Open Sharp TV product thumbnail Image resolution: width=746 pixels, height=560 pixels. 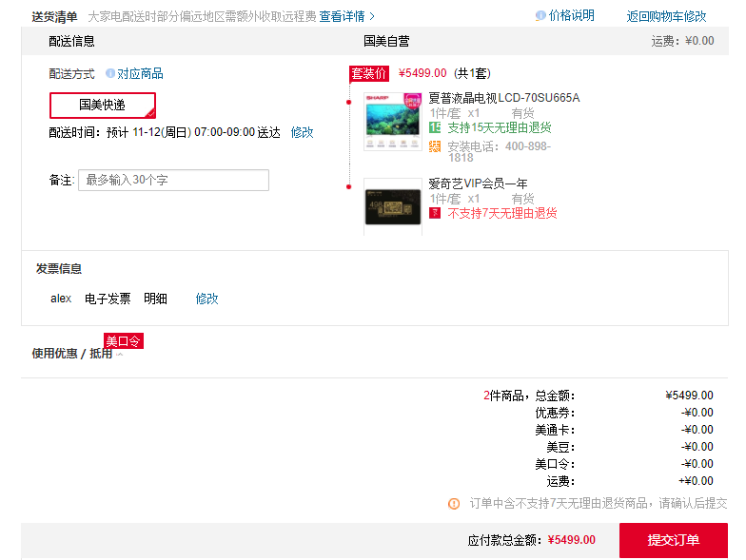(392, 122)
